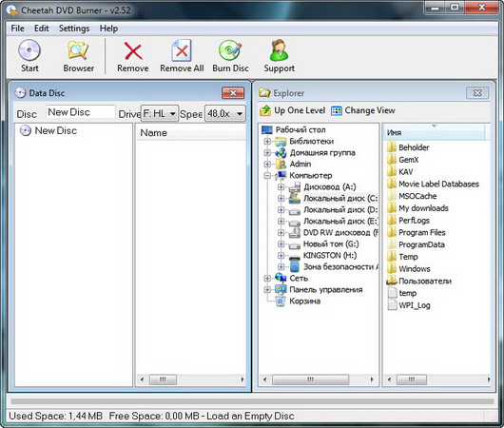Click the Start disc icon

pyautogui.click(x=29, y=50)
